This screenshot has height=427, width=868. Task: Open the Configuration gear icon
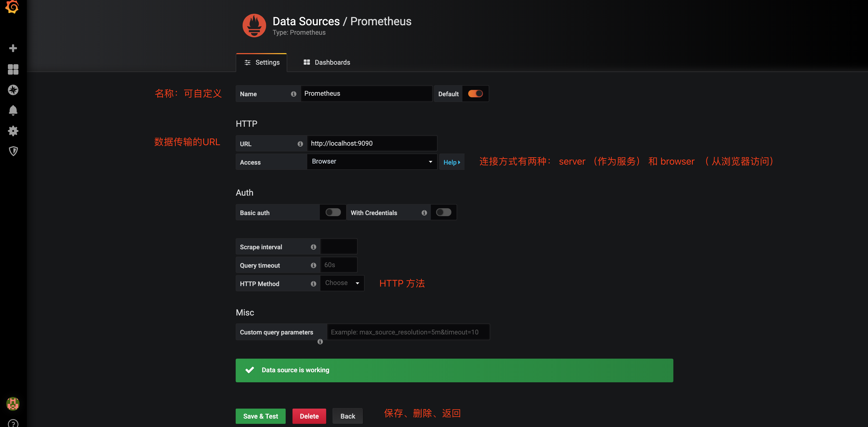point(13,131)
